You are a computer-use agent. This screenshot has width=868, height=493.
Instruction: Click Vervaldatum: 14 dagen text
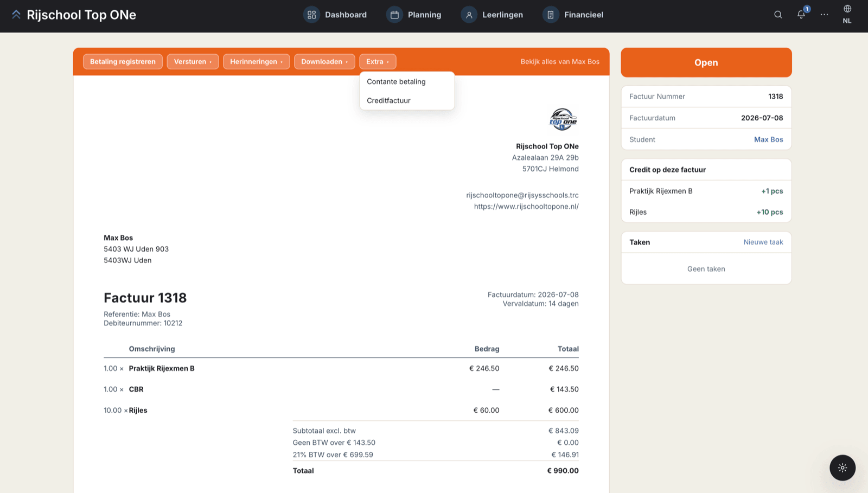(x=540, y=304)
